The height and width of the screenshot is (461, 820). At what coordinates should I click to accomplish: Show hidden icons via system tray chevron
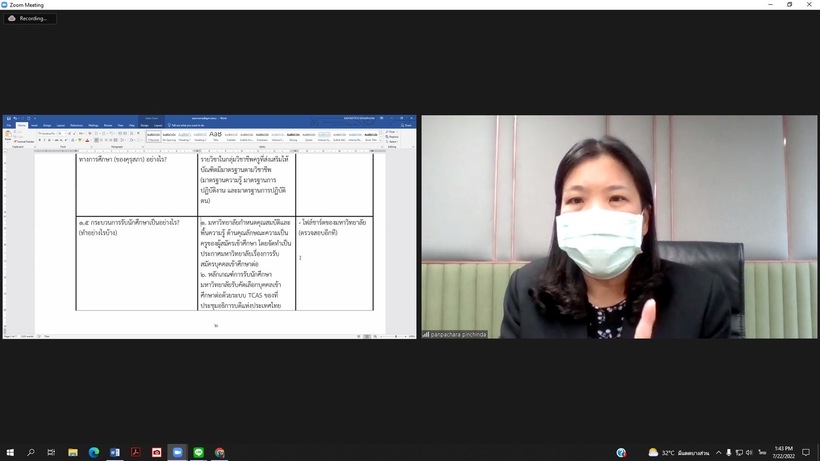tap(719, 453)
